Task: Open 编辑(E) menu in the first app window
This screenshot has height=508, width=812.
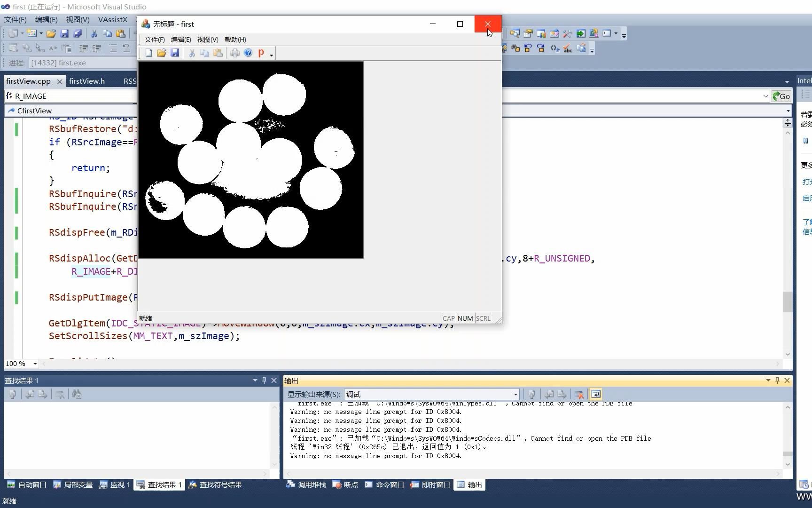Action: pyautogui.click(x=181, y=40)
